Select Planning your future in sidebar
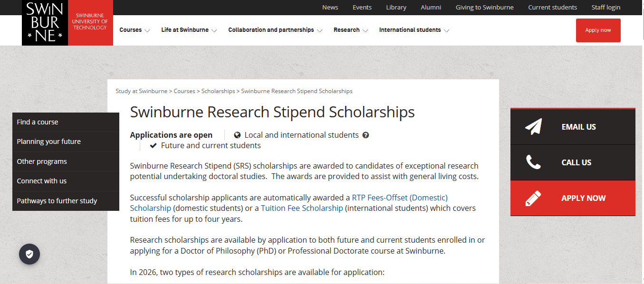Screen dimensions: 644x284 point(66,142)
